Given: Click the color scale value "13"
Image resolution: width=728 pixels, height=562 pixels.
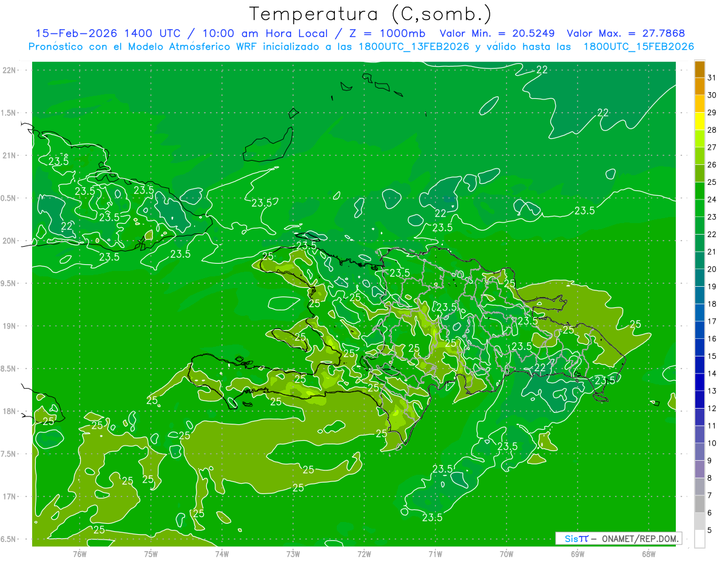Looking at the screenshot, I should pyautogui.click(x=712, y=391).
